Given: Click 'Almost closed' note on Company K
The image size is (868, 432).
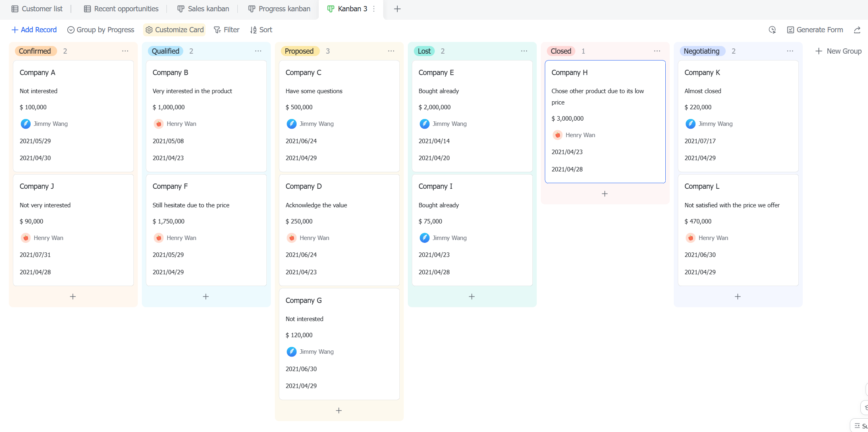Looking at the screenshot, I should point(703,91).
